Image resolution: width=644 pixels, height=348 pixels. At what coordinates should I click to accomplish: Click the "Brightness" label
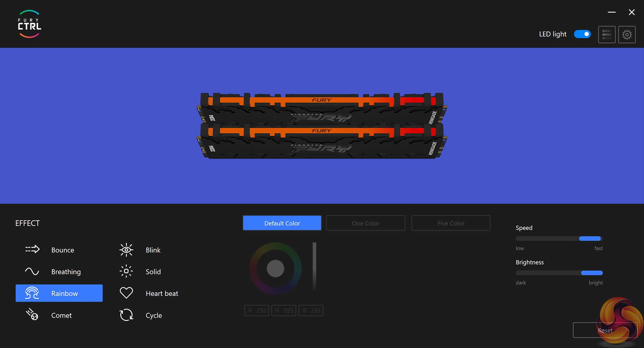(530, 262)
